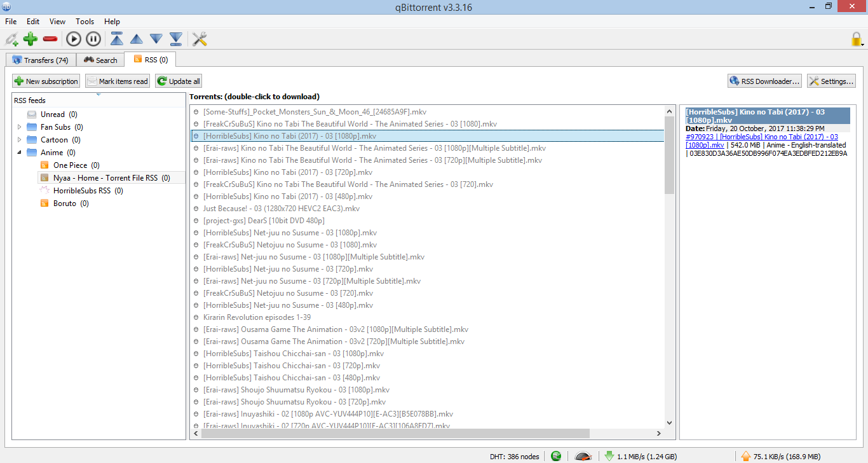
Task: Move torrent to bottom of queue icon
Action: tap(176, 39)
